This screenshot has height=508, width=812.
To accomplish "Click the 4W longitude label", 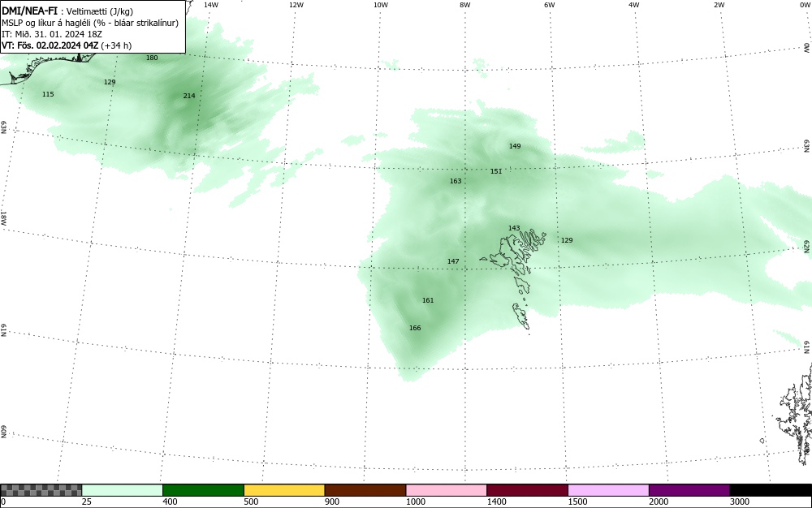I will point(634,5).
